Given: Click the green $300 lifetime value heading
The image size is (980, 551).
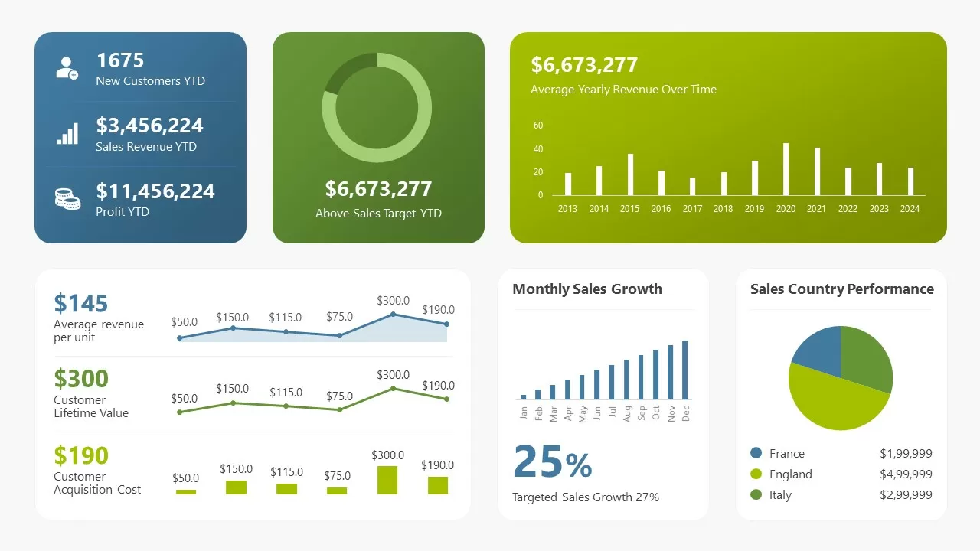Looking at the screenshot, I should pos(81,379).
